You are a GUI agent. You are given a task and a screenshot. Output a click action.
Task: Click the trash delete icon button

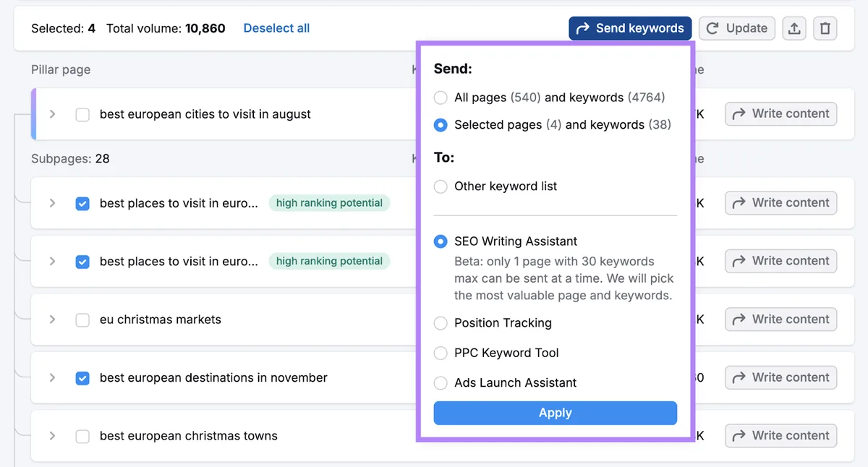coord(825,28)
